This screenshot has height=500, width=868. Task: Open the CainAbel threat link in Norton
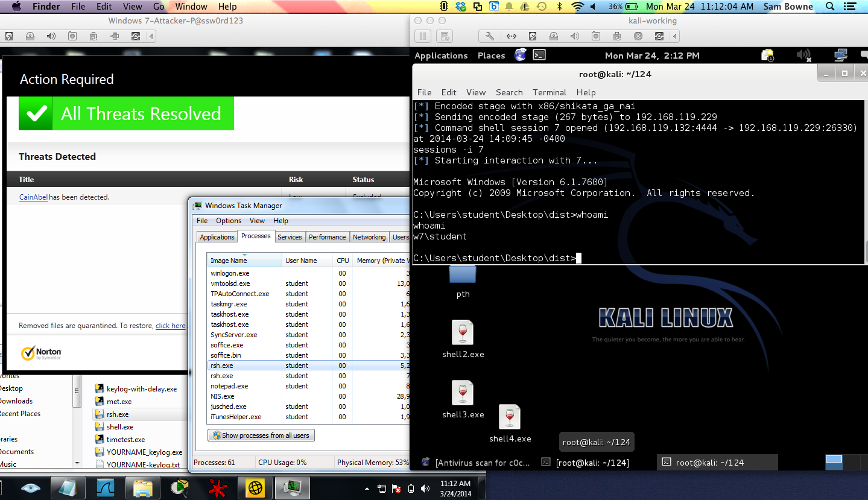tap(33, 197)
